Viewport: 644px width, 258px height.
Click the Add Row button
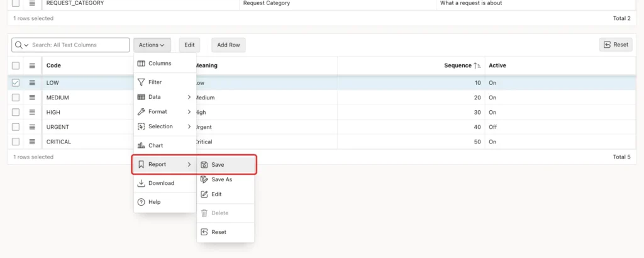[x=228, y=45]
